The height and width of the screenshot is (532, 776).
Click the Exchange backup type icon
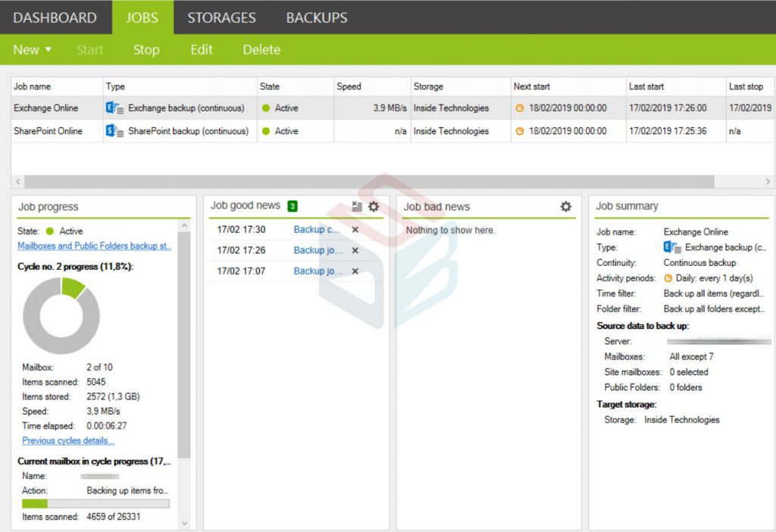click(114, 108)
